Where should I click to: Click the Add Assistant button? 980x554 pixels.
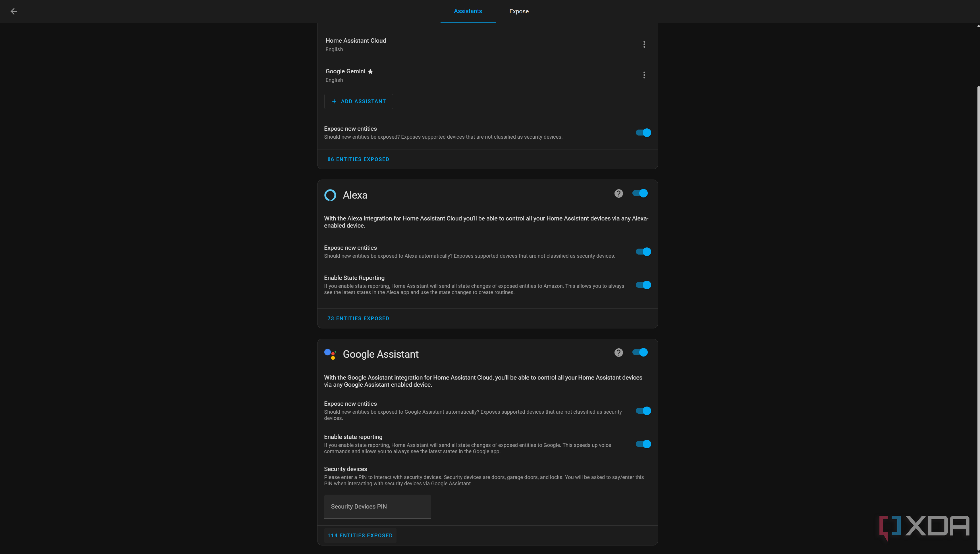[x=358, y=102]
